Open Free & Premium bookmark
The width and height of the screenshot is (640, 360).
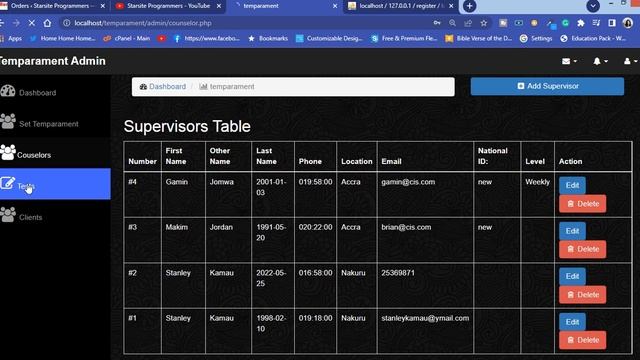click(x=404, y=38)
